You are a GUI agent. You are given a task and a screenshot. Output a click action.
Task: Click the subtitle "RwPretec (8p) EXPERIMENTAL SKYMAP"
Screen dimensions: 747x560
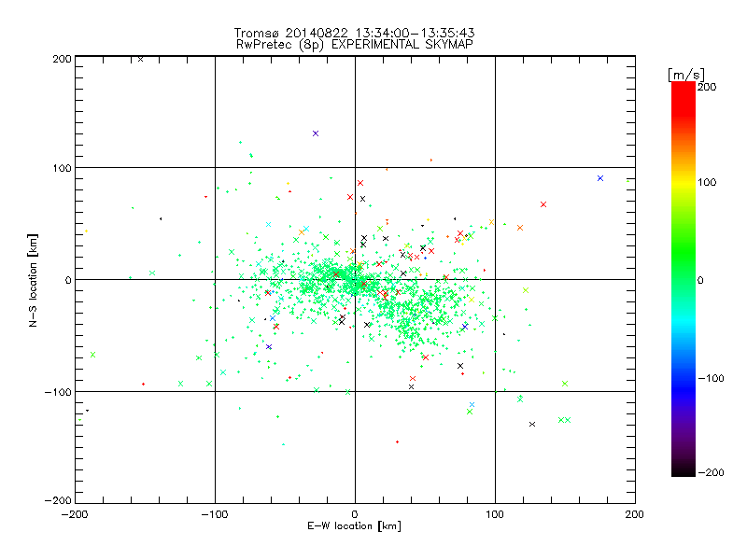pos(355,45)
